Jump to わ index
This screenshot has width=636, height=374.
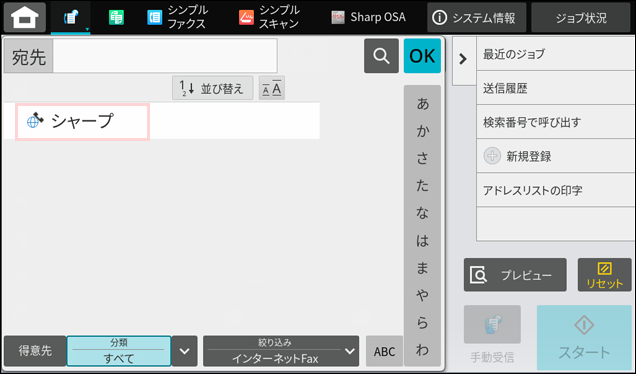point(422,350)
